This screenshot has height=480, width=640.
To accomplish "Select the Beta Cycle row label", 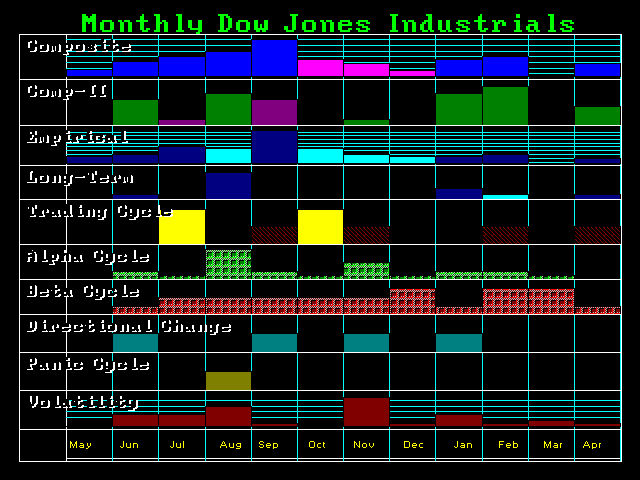I will [83, 292].
